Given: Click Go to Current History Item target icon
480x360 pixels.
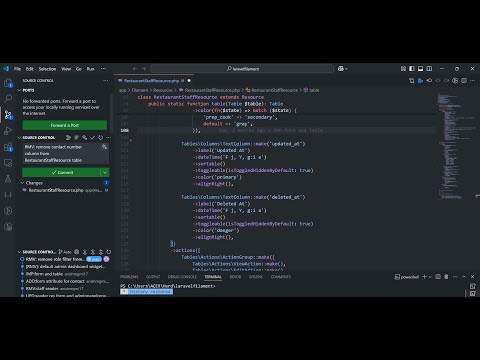Looking at the screenshot, I should 77,252.
